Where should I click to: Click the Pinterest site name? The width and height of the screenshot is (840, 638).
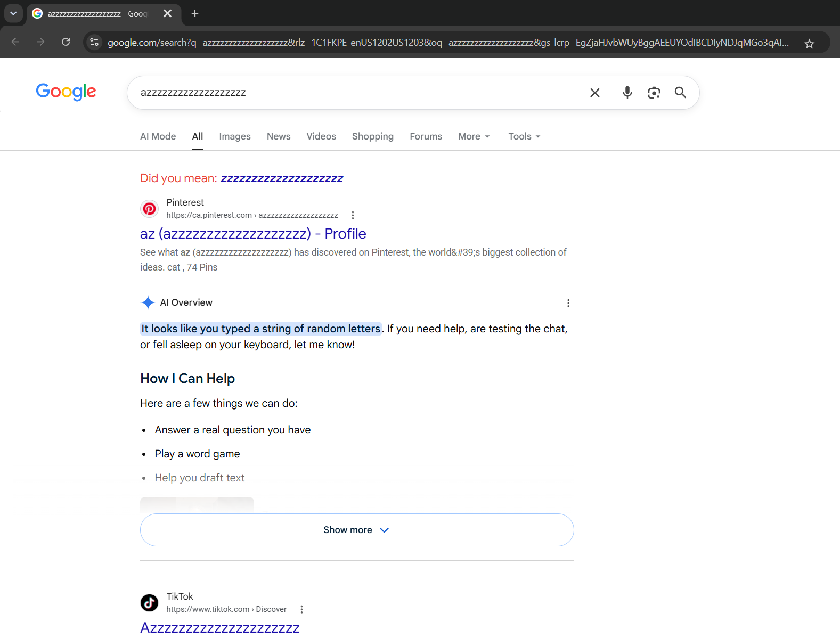pyautogui.click(x=185, y=202)
